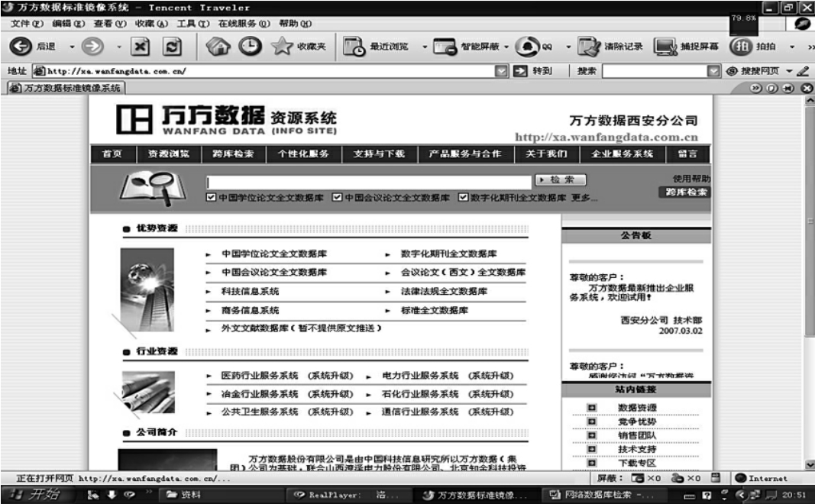Click the highlighter pen icon beside search
The image size is (815, 504).
coord(803,71)
